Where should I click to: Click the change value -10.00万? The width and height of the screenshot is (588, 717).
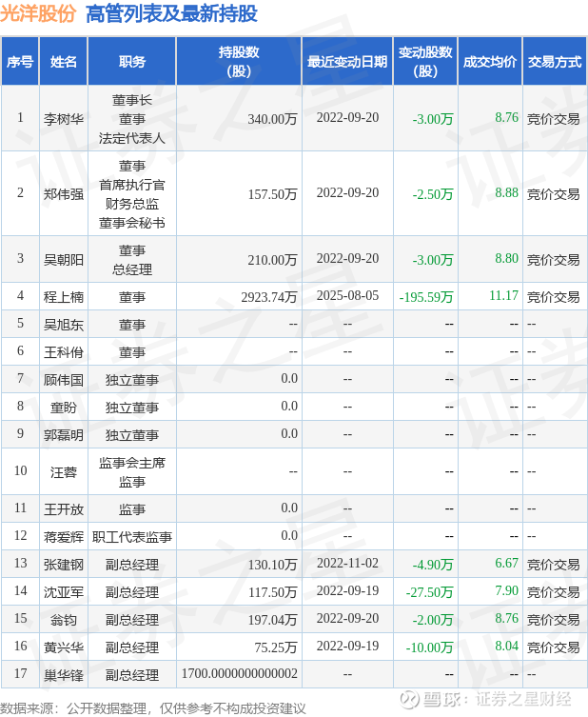(429, 647)
